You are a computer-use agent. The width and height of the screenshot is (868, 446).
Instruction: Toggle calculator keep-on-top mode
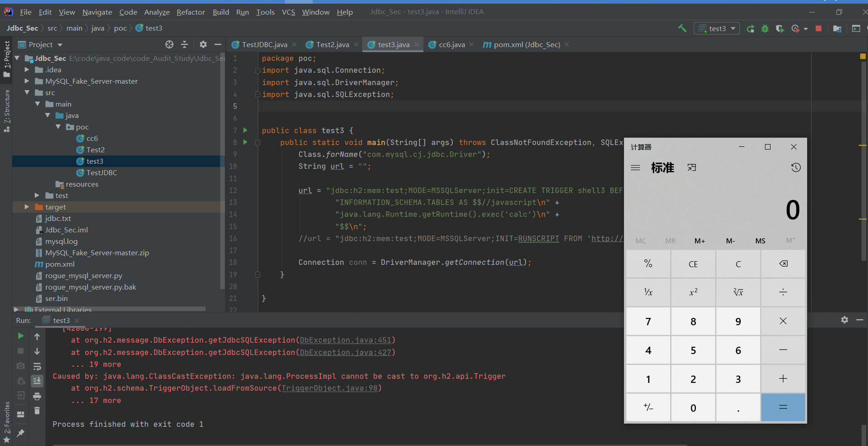click(692, 167)
